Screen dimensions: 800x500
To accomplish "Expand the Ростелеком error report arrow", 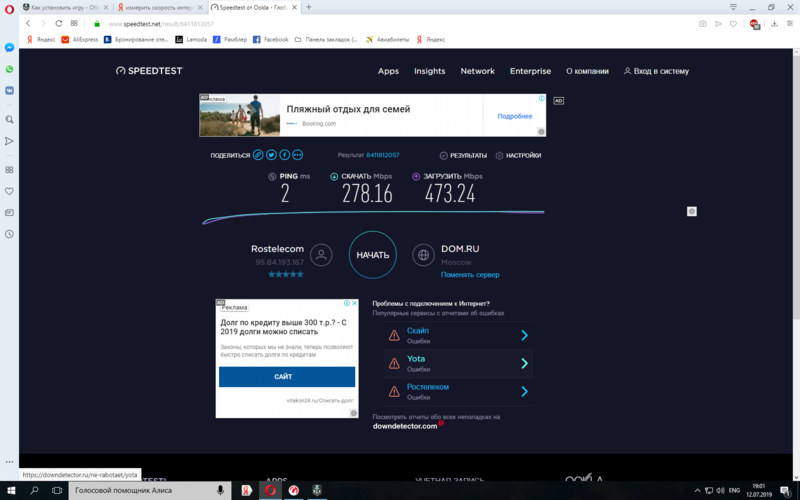I will click(x=524, y=391).
